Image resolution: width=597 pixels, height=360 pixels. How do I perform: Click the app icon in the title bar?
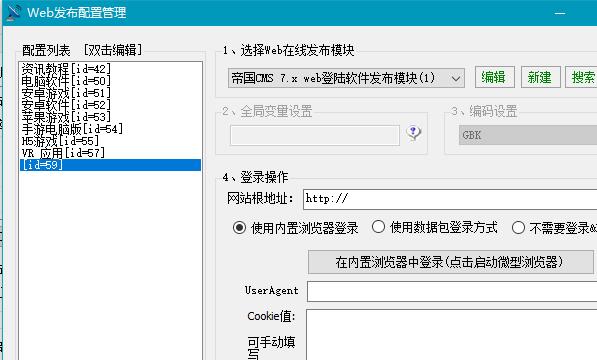click(x=14, y=12)
